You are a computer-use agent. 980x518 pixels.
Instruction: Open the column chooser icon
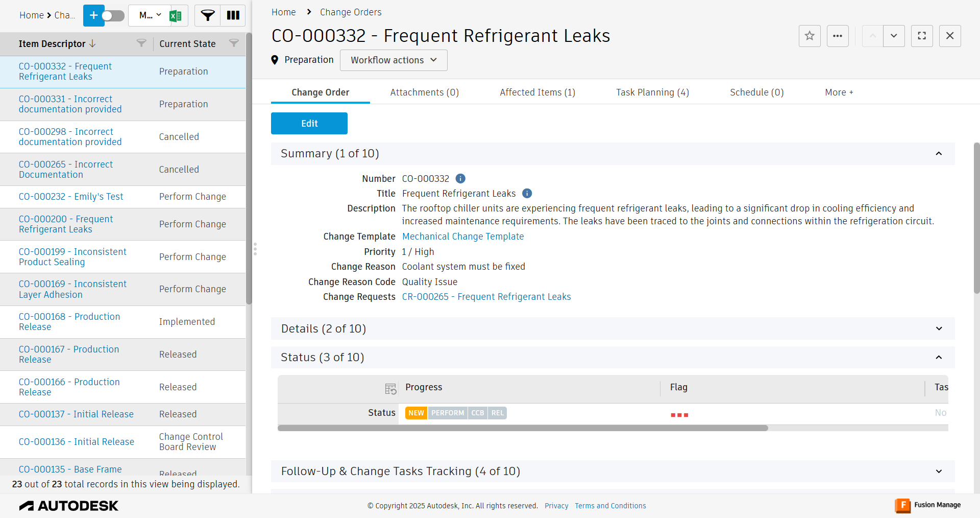click(x=233, y=15)
